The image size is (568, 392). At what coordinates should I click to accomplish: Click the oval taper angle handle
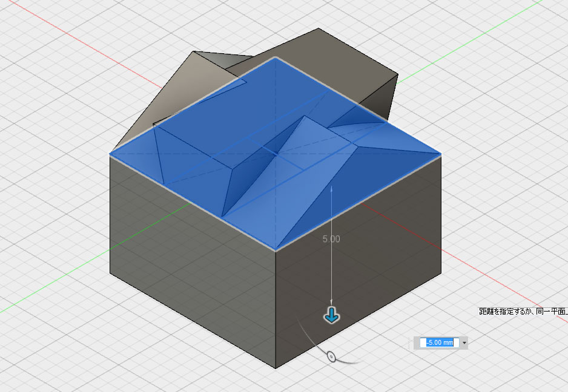[x=331, y=356]
